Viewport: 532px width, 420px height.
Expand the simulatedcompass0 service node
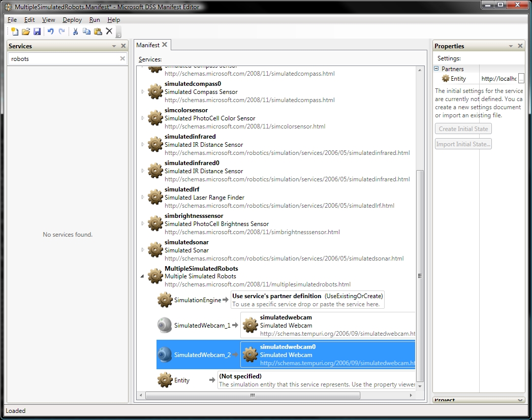point(143,91)
